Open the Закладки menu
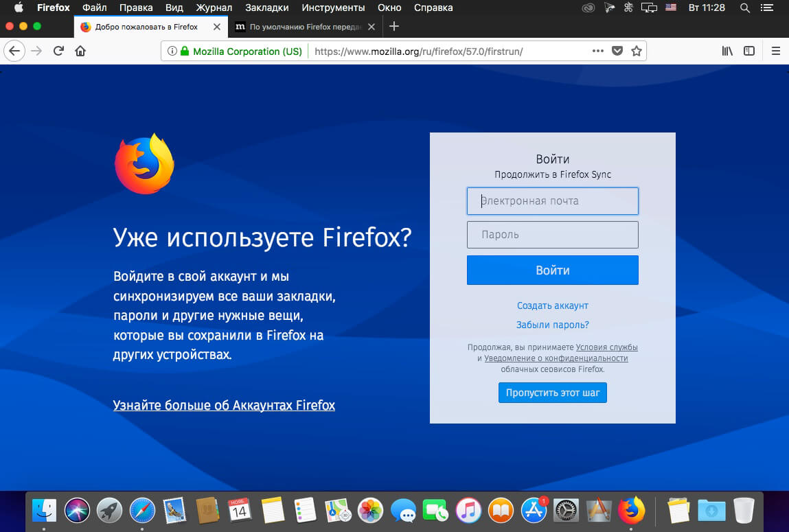Viewport: 789px width, 532px height. [x=266, y=8]
